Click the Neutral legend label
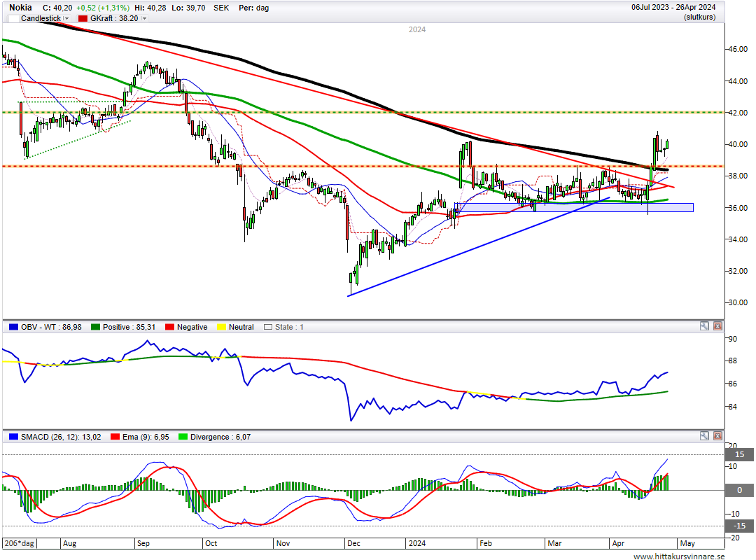The height and width of the screenshot is (560, 756). [241, 327]
